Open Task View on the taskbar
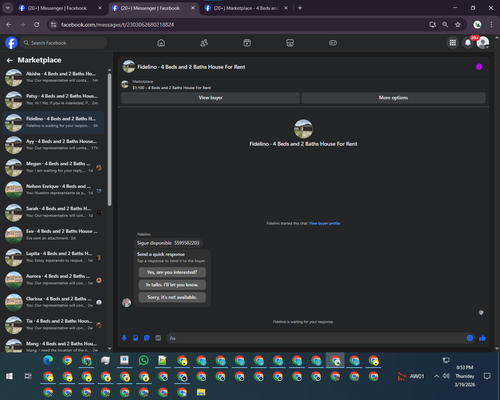Screen dimensions: 500x400 pyautogui.click(x=28, y=376)
